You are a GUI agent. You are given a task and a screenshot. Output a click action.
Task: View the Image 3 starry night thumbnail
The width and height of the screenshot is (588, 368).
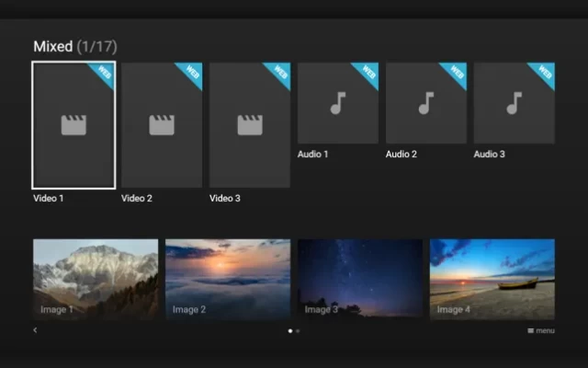[x=360, y=279]
